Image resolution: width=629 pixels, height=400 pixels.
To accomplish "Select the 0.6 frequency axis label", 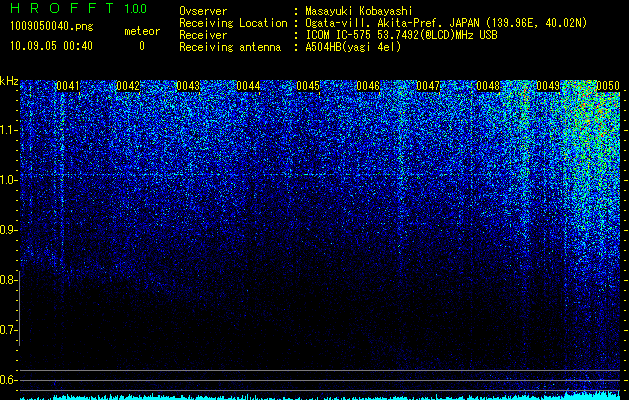I will point(8,380).
